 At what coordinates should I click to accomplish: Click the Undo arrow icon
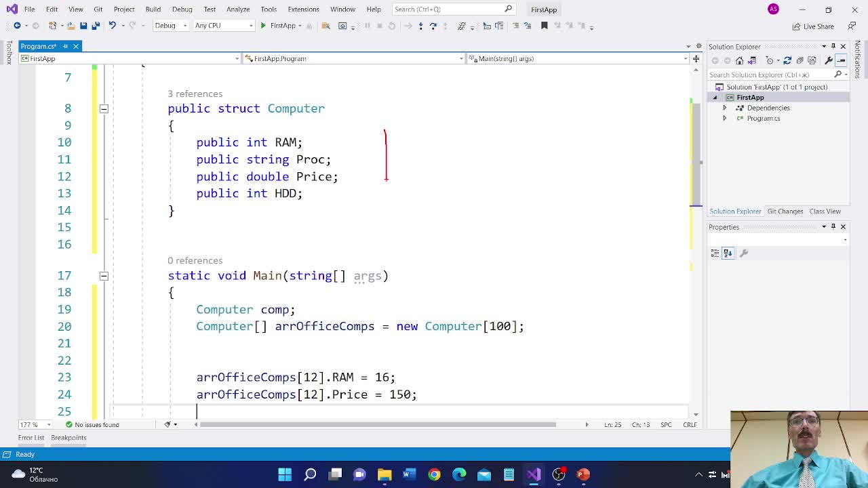[112, 26]
